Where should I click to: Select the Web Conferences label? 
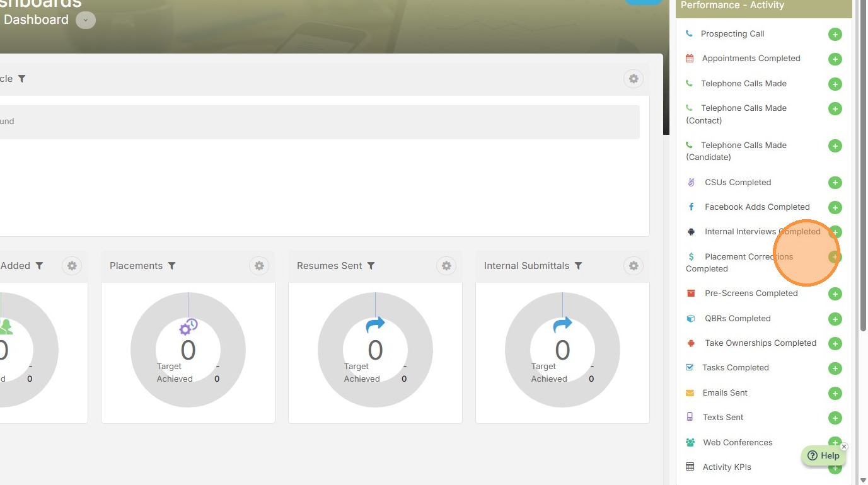click(738, 443)
